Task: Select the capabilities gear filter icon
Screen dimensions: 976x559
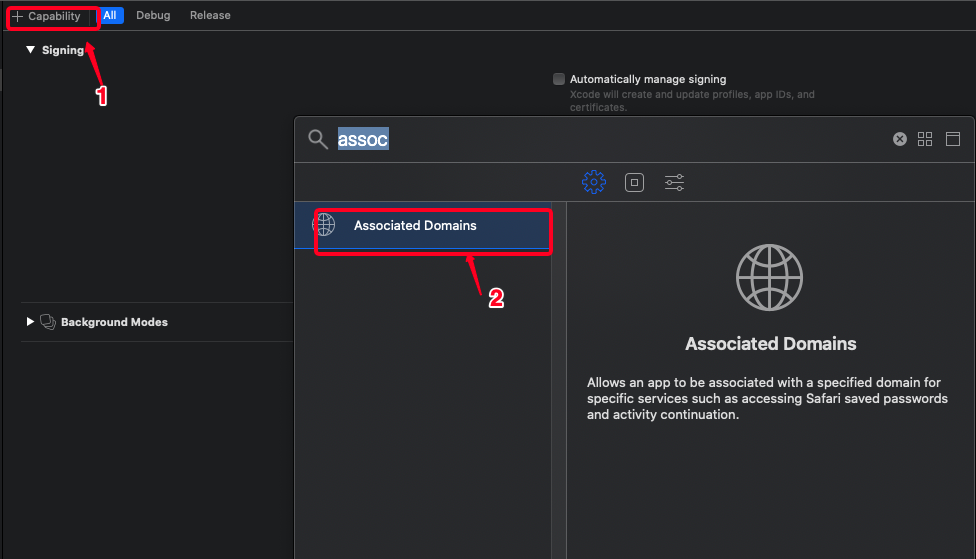Action: click(594, 182)
